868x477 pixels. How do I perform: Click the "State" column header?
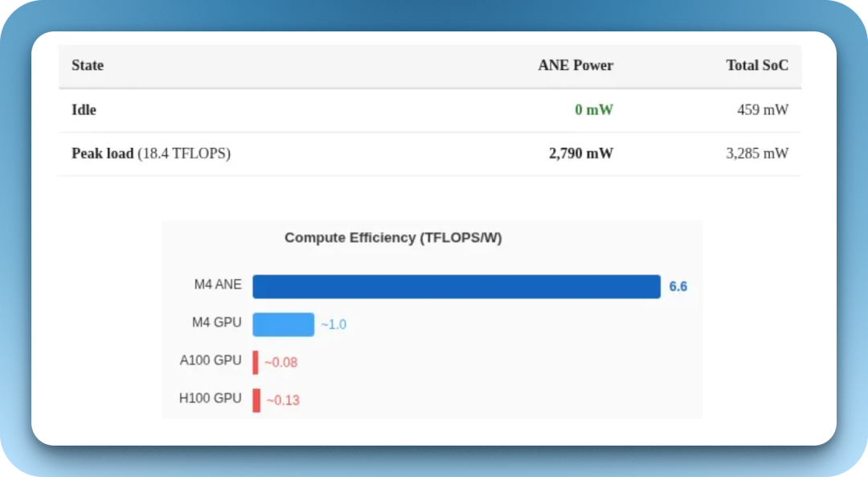[88, 65]
